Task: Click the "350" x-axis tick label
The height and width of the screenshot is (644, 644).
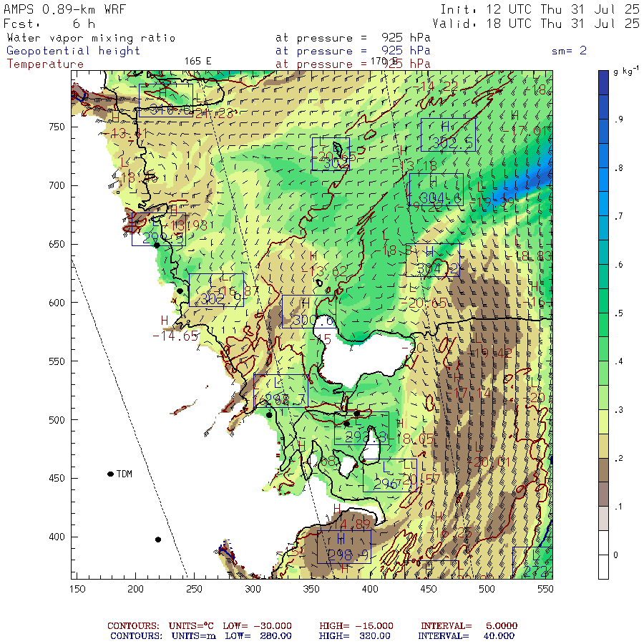Action: [x=311, y=589]
